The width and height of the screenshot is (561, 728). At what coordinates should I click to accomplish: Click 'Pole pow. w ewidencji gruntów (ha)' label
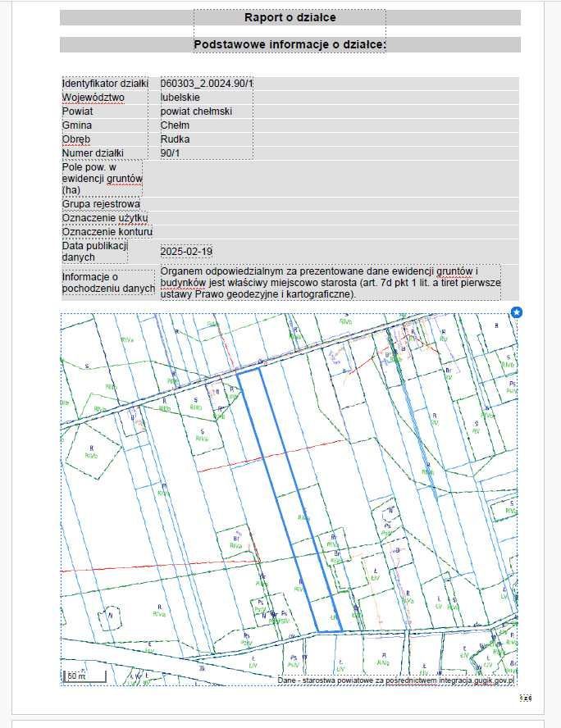tap(103, 178)
